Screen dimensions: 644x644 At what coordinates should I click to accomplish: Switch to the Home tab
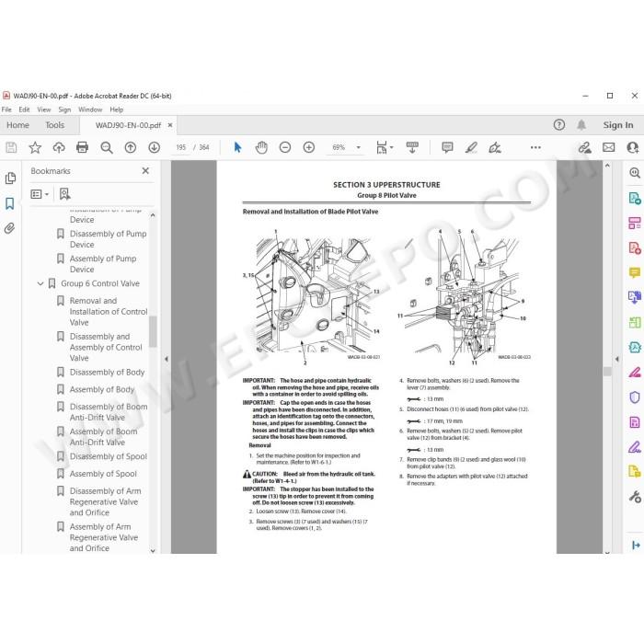click(17, 125)
